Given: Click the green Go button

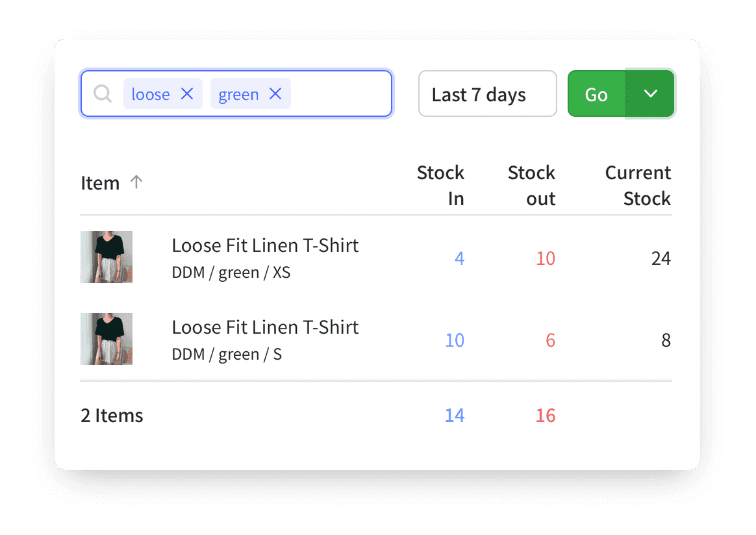Looking at the screenshot, I should click(596, 93).
